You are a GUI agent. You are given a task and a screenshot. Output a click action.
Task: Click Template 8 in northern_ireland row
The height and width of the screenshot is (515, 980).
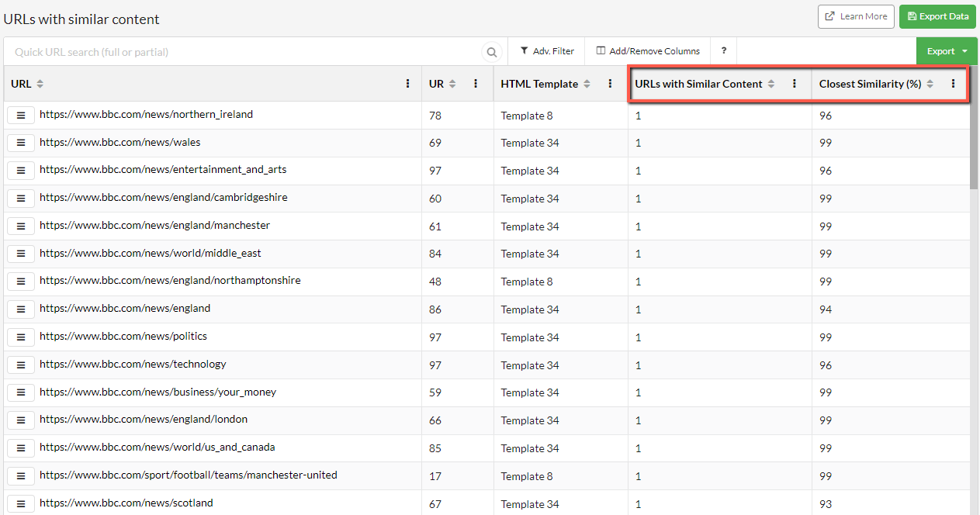(527, 116)
